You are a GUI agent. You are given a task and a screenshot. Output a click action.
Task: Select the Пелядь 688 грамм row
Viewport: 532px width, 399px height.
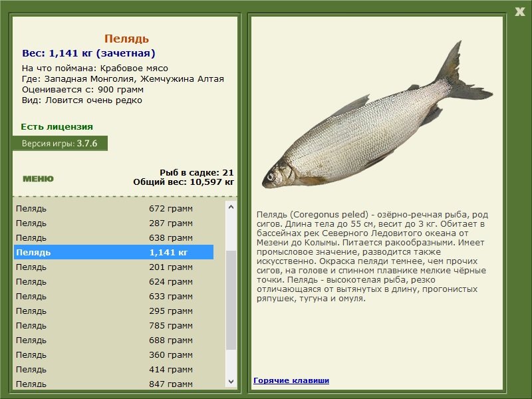[x=114, y=340]
